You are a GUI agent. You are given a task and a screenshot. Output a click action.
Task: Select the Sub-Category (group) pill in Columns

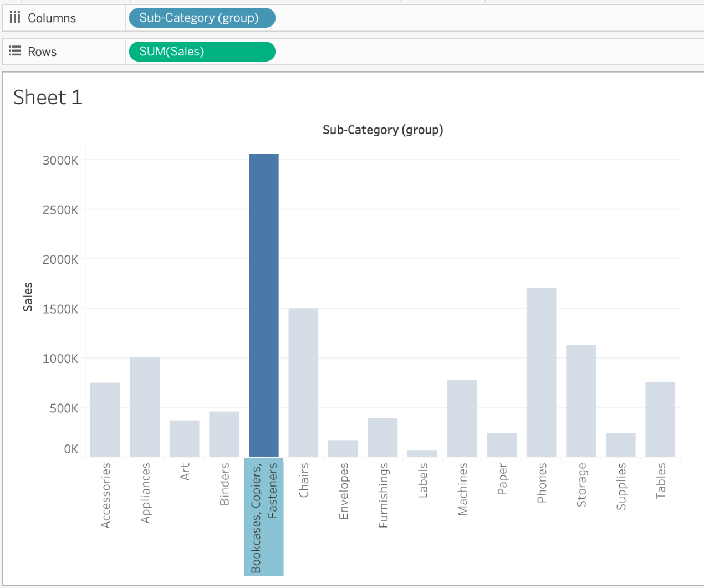coord(202,18)
